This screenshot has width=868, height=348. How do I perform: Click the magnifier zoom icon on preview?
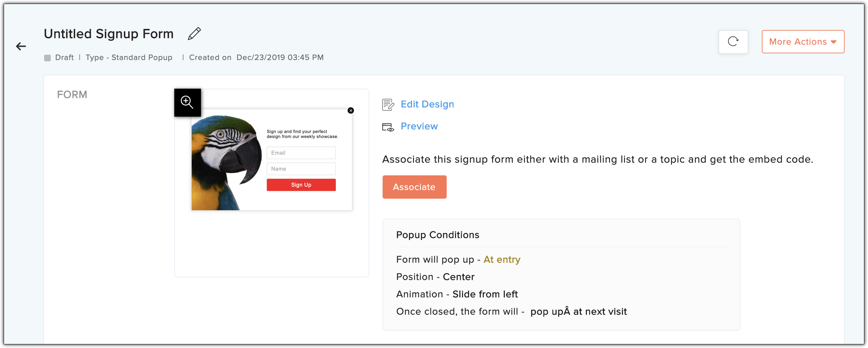[x=187, y=102]
